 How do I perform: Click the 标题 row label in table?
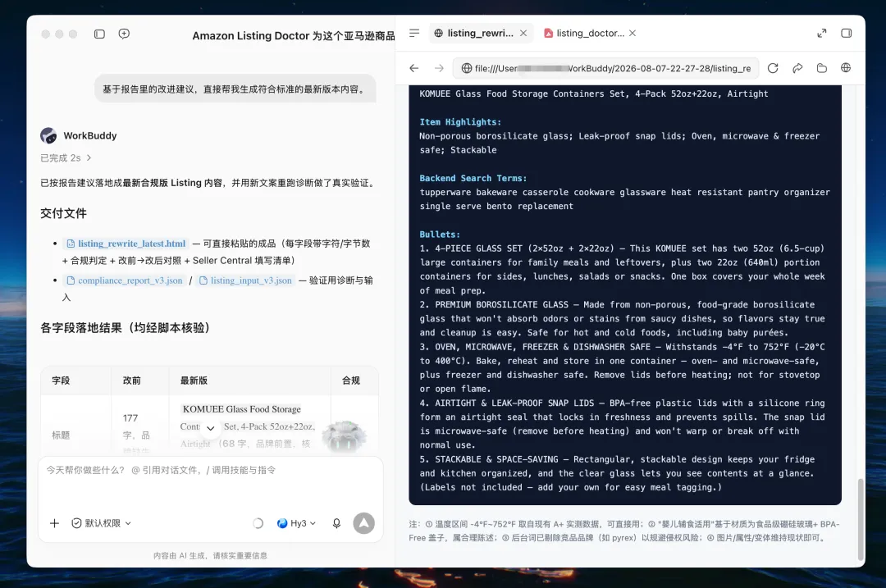pyautogui.click(x=61, y=435)
